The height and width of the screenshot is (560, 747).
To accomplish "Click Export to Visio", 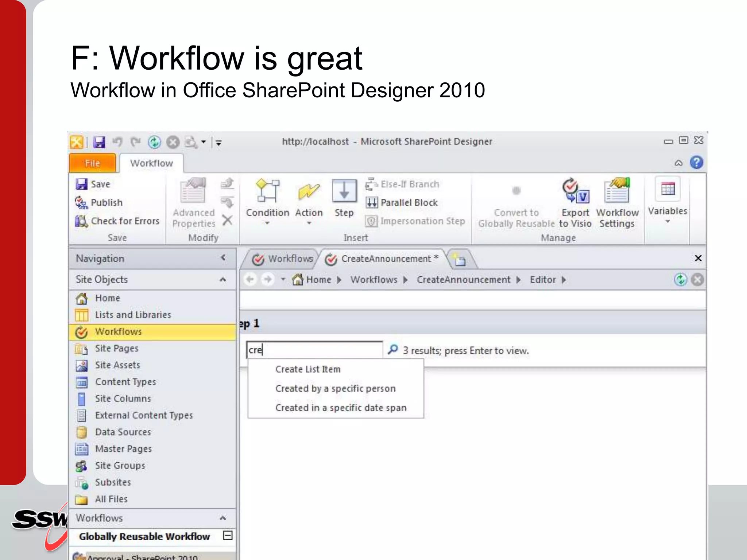I will point(575,203).
